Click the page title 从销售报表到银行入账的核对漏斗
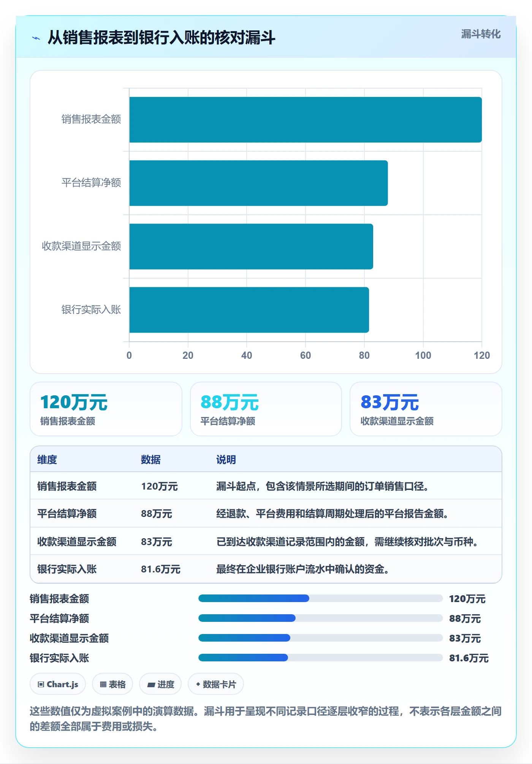 pyautogui.click(x=161, y=38)
